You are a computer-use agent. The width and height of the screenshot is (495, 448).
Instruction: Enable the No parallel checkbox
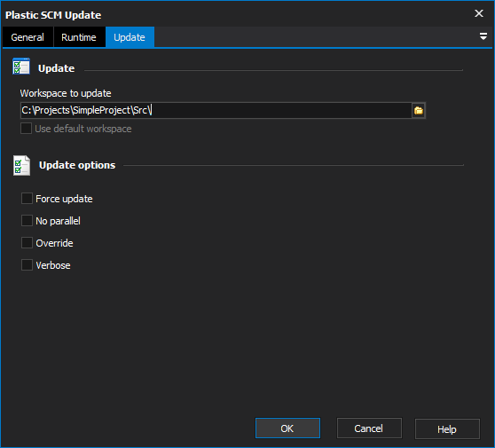click(x=27, y=221)
